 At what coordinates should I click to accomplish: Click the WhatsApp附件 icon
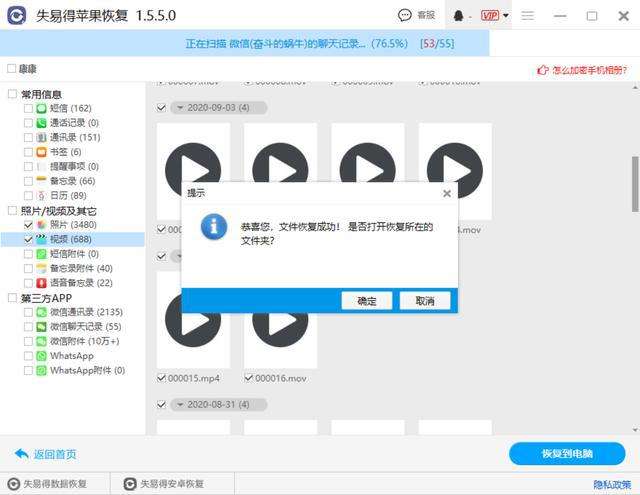(x=41, y=371)
